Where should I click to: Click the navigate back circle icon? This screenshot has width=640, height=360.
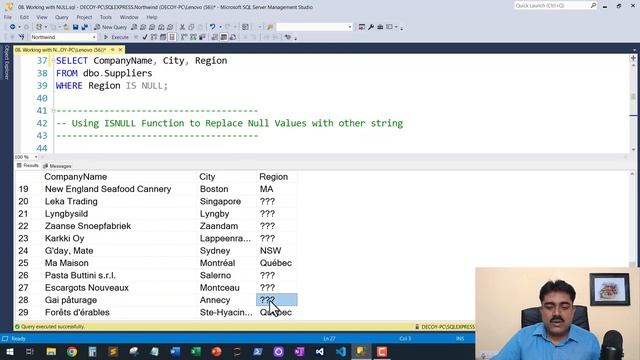tap(13, 27)
